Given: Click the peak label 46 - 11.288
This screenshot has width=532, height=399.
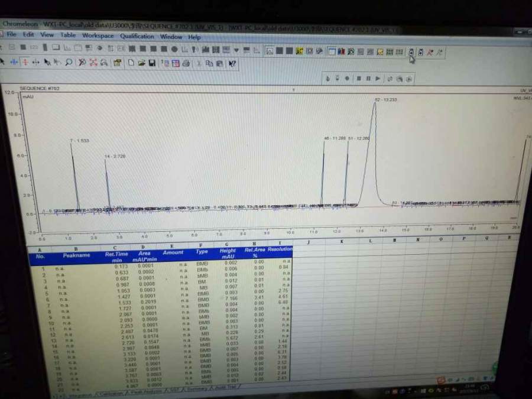Looking at the screenshot, I should click(335, 138).
